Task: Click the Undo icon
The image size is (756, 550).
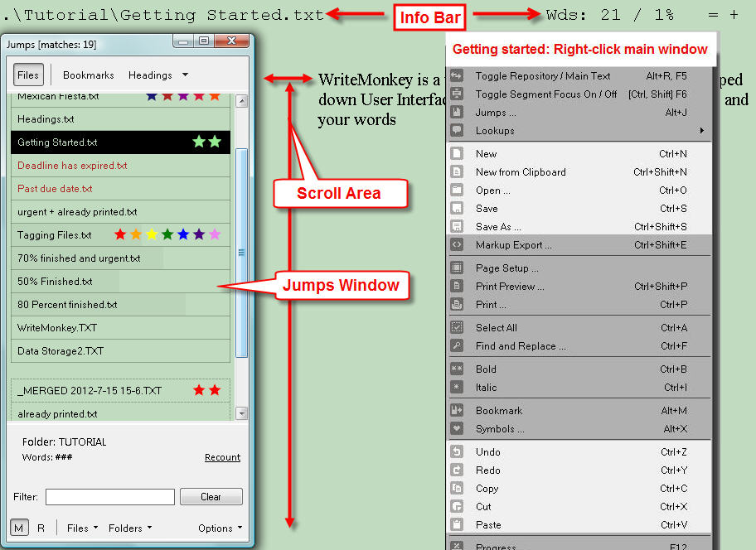Action: [457, 451]
